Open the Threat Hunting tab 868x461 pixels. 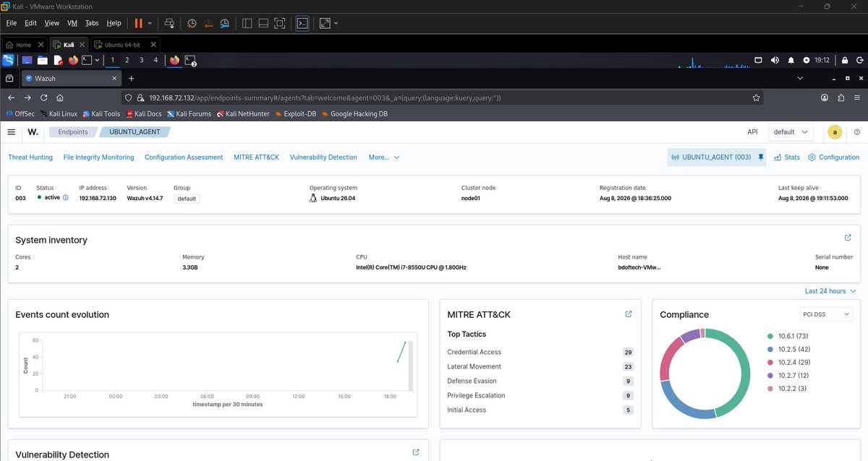pos(30,157)
